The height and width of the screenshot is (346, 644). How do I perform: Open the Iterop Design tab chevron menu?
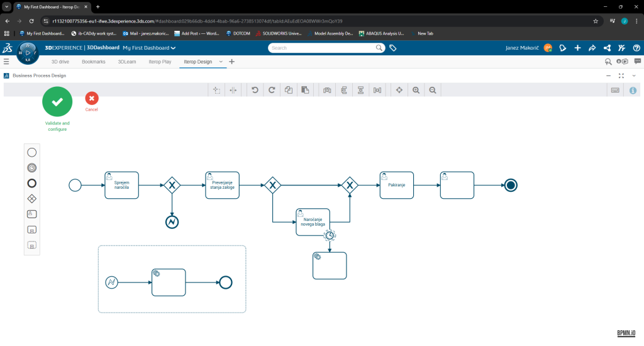pyautogui.click(x=221, y=62)
